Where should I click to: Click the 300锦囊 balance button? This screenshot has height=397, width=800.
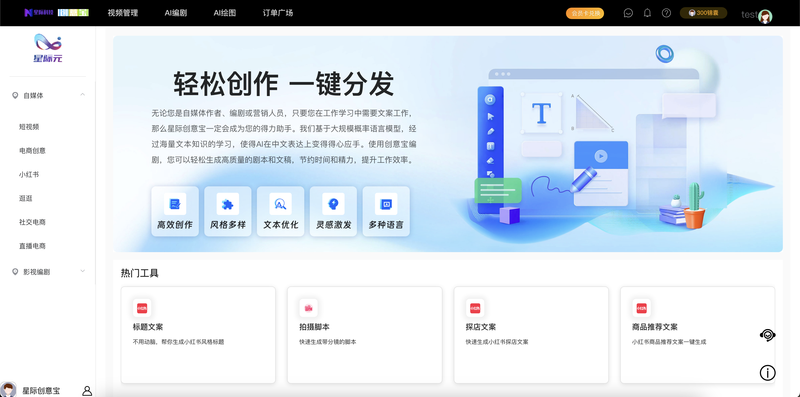(x=704, y=13)
